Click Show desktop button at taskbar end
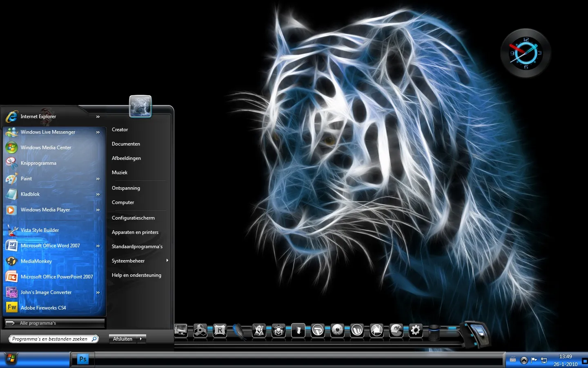Screen dimensions: 588x368 coord(585,361)
